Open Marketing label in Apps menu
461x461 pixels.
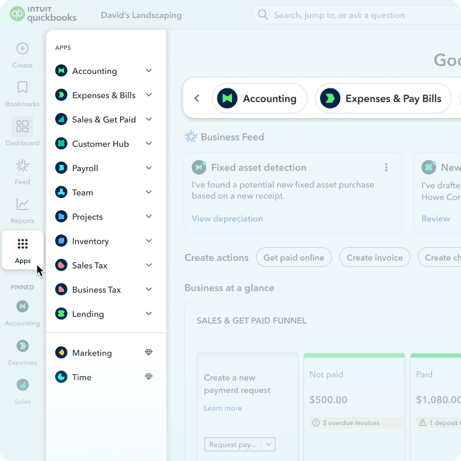pos(92,353)
